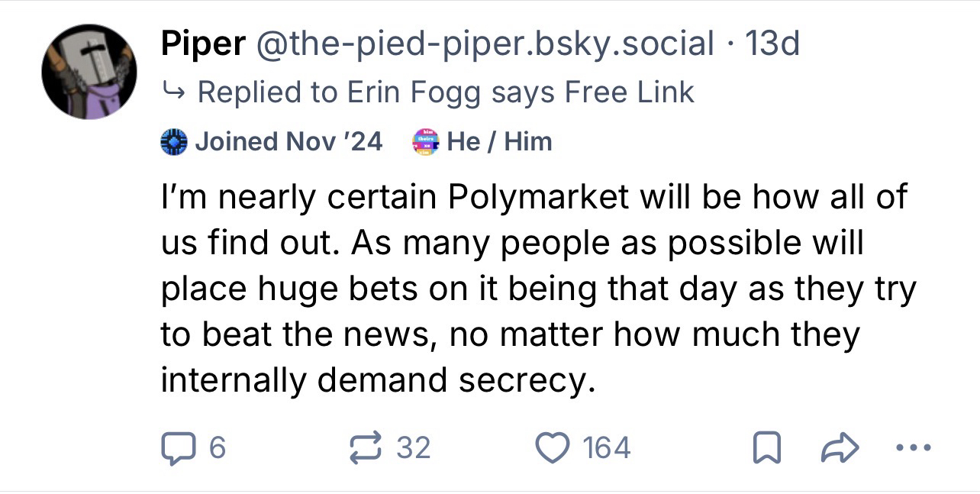Click the repost count 32

pos(414,447)
